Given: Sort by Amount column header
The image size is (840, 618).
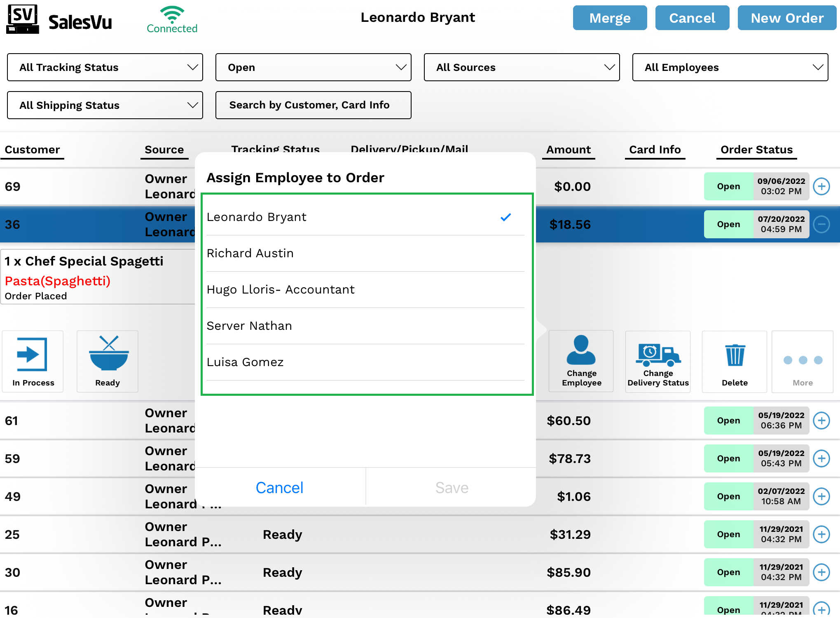Looking at the screenshot, I should click(568, 150).
